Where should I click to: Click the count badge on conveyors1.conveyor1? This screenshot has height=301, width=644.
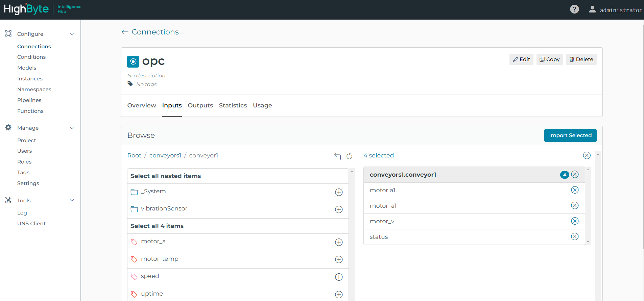(565, 175)
